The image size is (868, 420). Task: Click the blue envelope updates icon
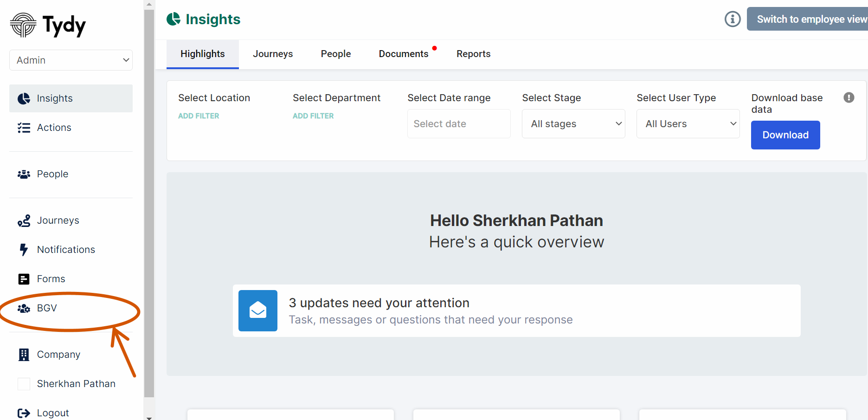pyautogui.click(x=258, y=310)
